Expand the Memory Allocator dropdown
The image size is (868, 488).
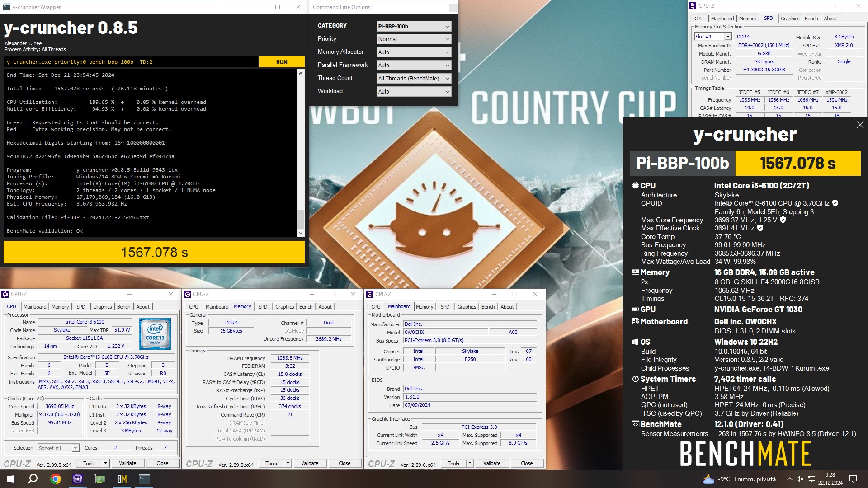click(x=414, y=52)
